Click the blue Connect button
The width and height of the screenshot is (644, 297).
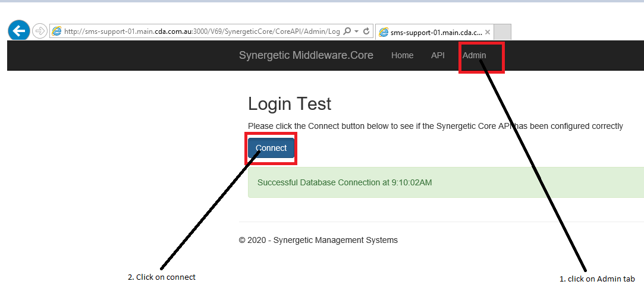pyautogui.click(x=271, y=148)
